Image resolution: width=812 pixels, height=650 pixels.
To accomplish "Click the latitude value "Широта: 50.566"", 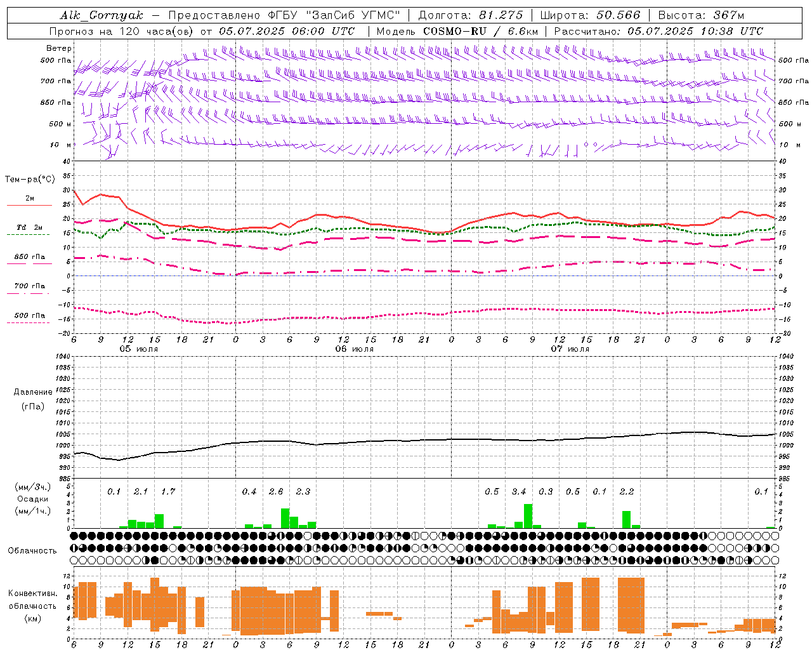I will tap(590, 15).
